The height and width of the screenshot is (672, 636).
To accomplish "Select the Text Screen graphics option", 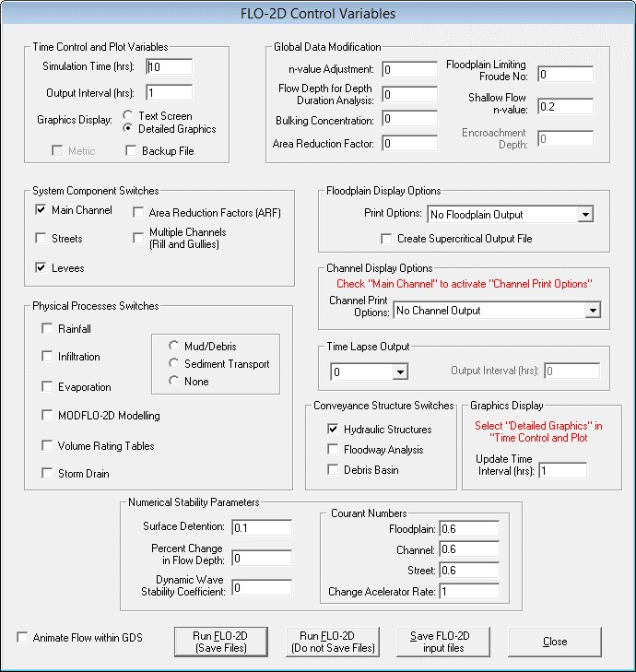I will pyautogui.click(x=128, y=117).
